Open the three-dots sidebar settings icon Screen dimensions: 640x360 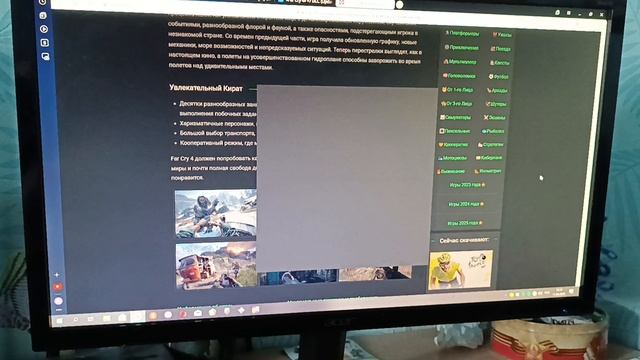(59, 310)
